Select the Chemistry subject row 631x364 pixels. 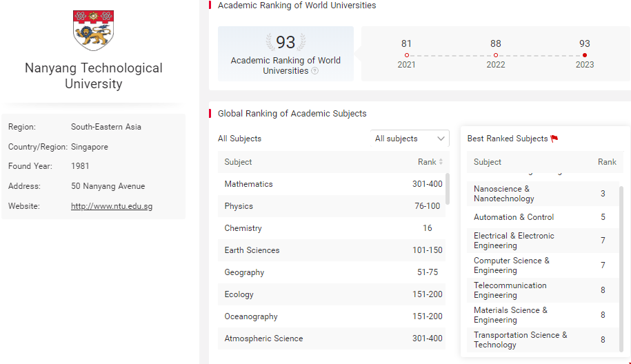(x=331, y=228)
